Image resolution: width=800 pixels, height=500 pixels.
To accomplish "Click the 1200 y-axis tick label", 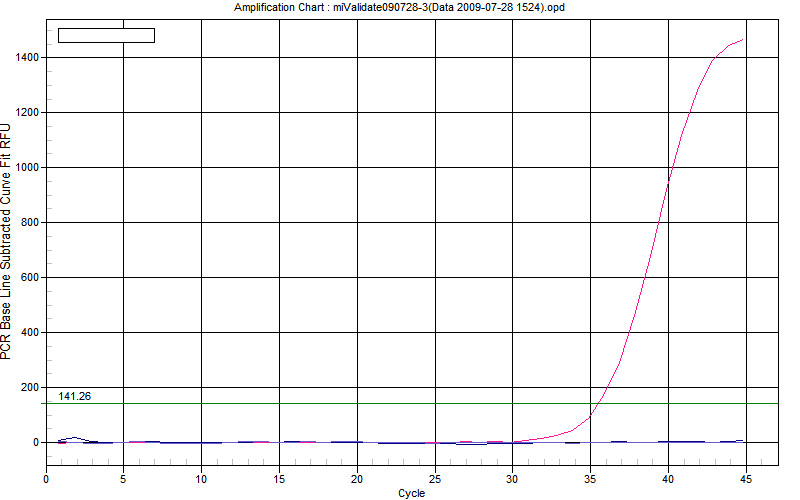I will [x=27, y=113].
